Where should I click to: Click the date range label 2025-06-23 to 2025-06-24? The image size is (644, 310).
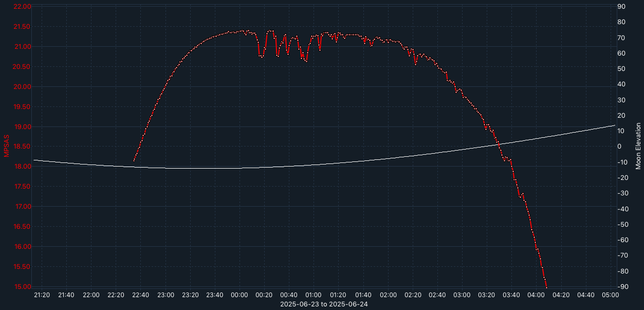click(324, 304)
